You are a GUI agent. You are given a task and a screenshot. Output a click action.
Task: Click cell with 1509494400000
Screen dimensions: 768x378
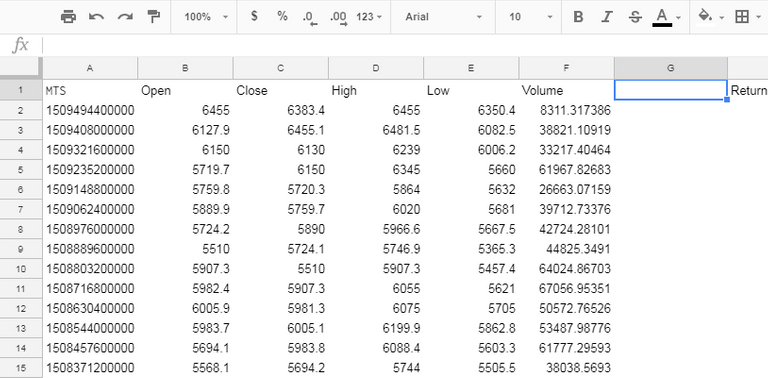[x=90, y=111]
